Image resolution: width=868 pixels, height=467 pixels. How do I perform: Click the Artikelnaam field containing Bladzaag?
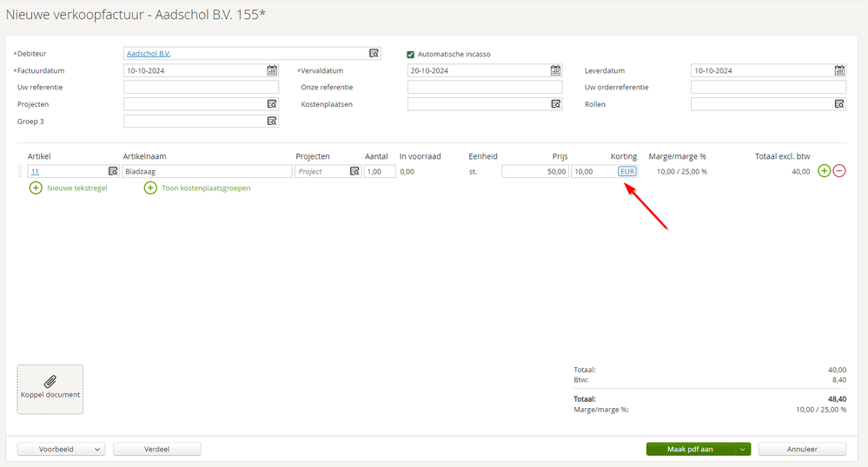207,172
